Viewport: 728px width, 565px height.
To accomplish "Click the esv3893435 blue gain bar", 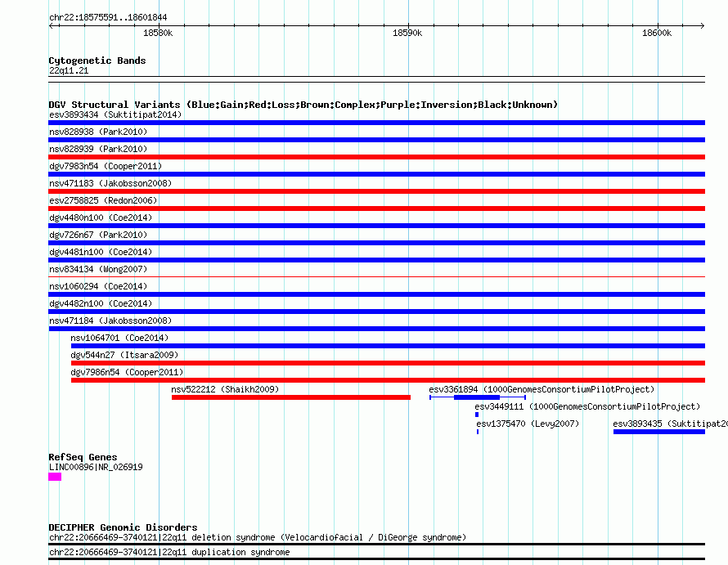I will click(659, 432).
